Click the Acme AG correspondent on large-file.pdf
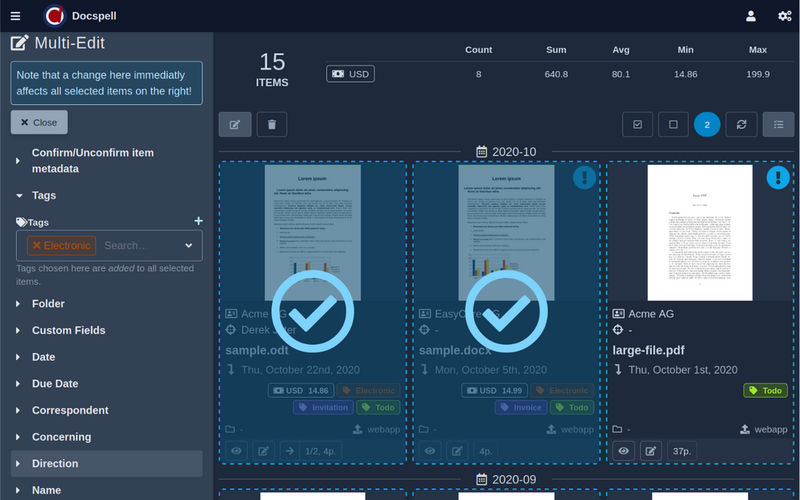 (651, 314)
